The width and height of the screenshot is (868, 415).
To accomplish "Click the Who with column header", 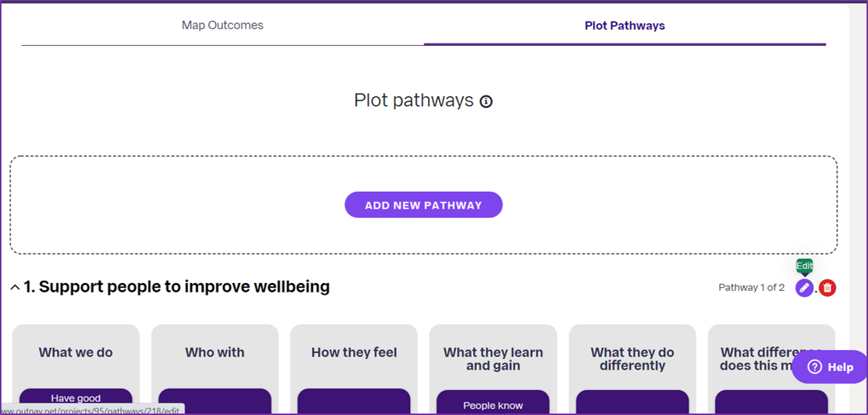I will 214,352.
